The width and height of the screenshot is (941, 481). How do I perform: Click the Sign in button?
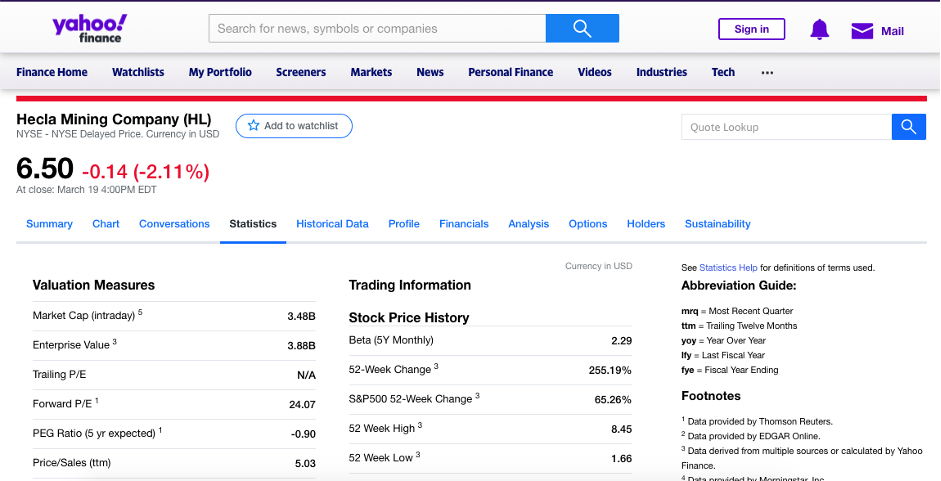click(x=751, y=29)
